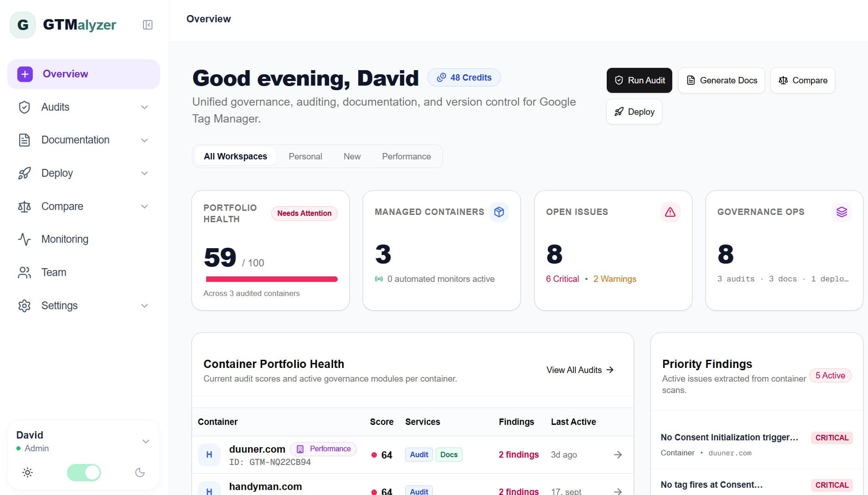This screenshot has width=868, height=495.
Task: Click the GTMalyzer G logo
Action: pyautogui.click(x=23, y=25)
